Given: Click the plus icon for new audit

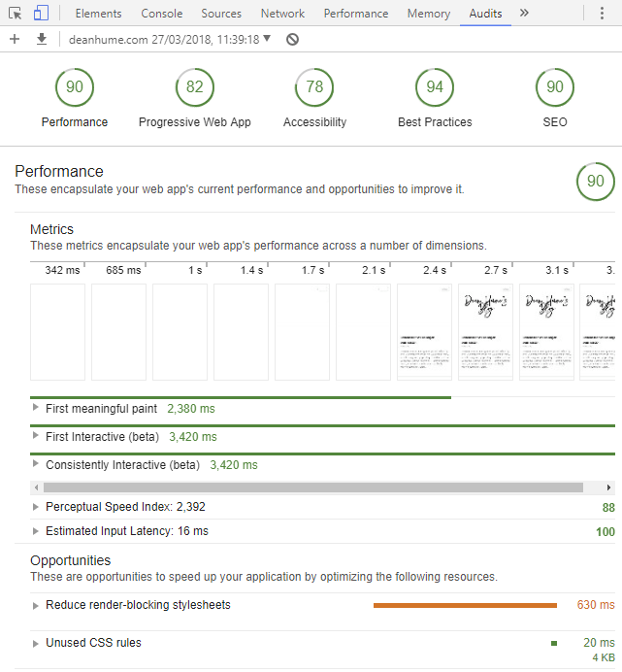Looking at the screenshot, I should (x=15, y=40).
